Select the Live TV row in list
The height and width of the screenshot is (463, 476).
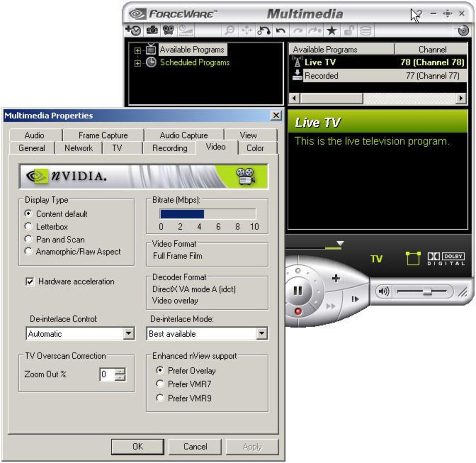(378, 62)
